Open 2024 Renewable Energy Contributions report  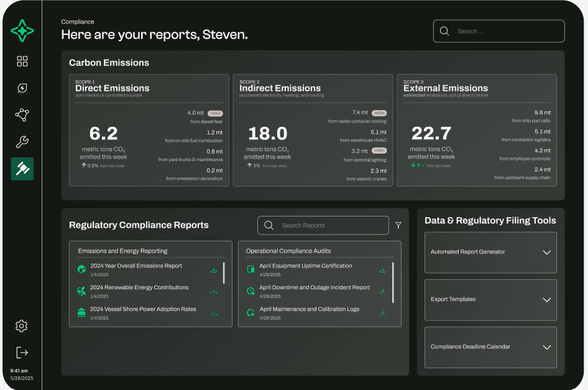[x=139, y=287]
